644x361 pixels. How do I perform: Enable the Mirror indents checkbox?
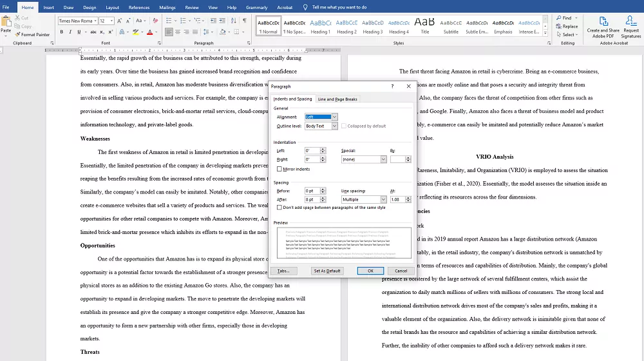(x=279, y=169)
